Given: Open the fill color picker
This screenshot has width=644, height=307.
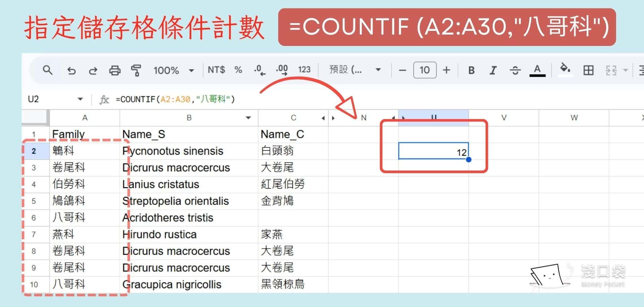Looking at the screenshot, I should (x=565, y=70).
